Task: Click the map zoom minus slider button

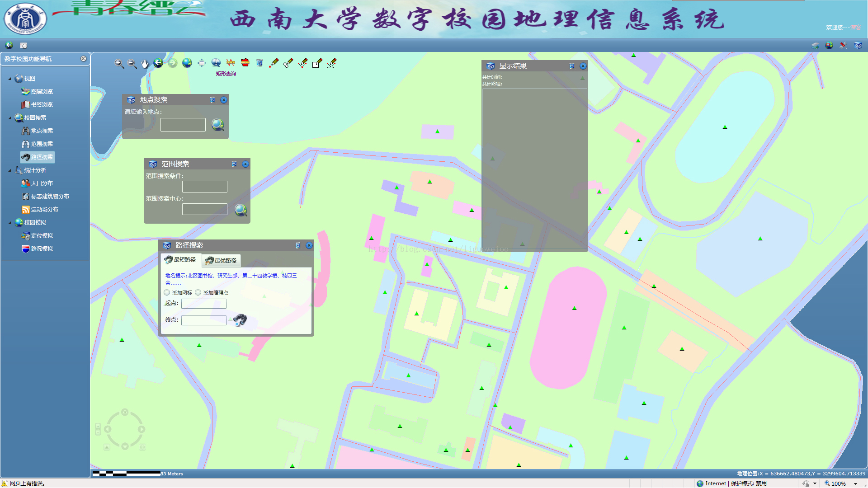Action: coord(98,432)
